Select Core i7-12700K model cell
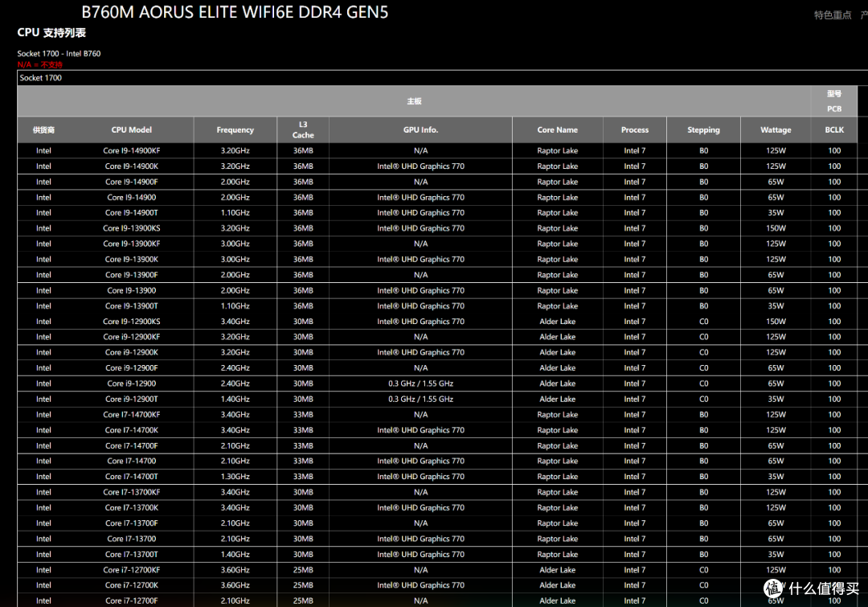Viewport: 868px width, 607px height. pyautogui.click(x=131, y=584)
